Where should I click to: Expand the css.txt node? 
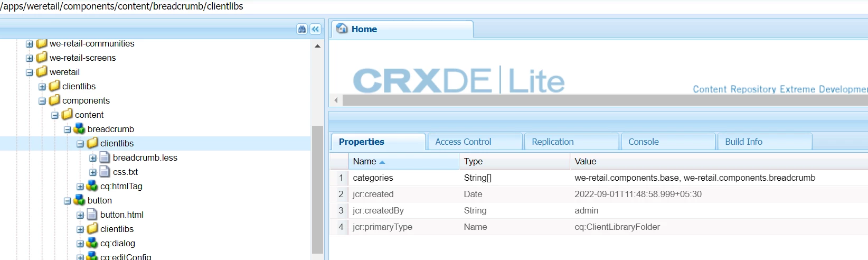[93, 172]
